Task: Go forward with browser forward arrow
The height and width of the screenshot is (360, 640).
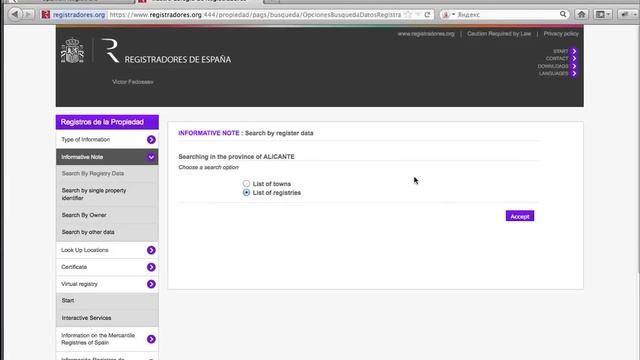Action: point(28,15)
